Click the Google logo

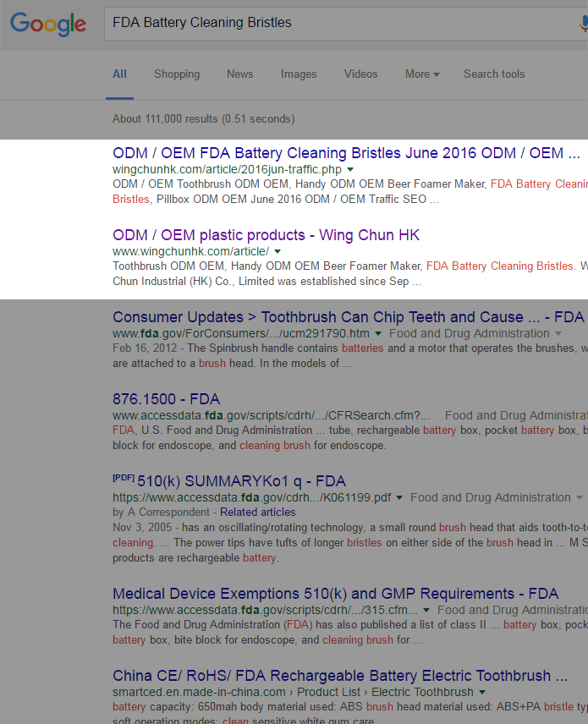point(48,24)
